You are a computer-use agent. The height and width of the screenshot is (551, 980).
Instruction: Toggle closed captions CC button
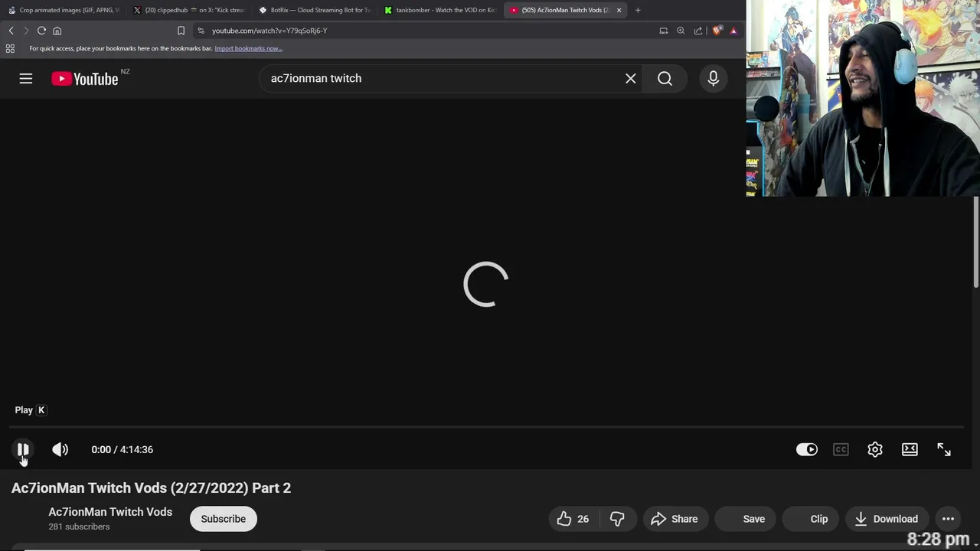click(841, 449)
